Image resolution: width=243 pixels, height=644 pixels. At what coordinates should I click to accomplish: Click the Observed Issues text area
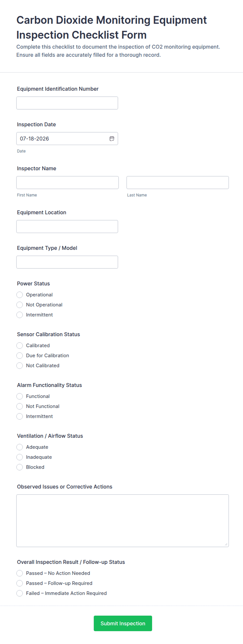[123, 521]
